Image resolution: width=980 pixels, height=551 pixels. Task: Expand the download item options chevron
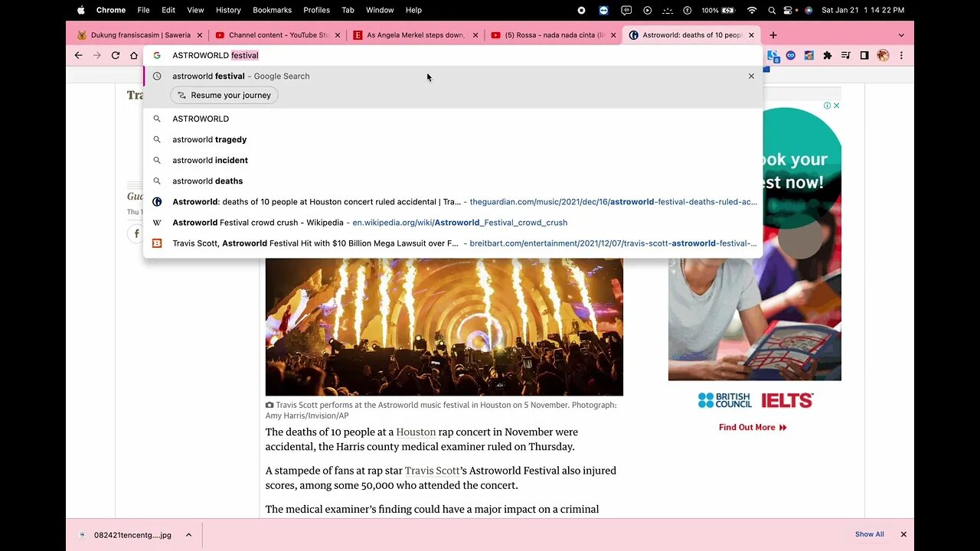pyautogui.click(x=188, y=535)
